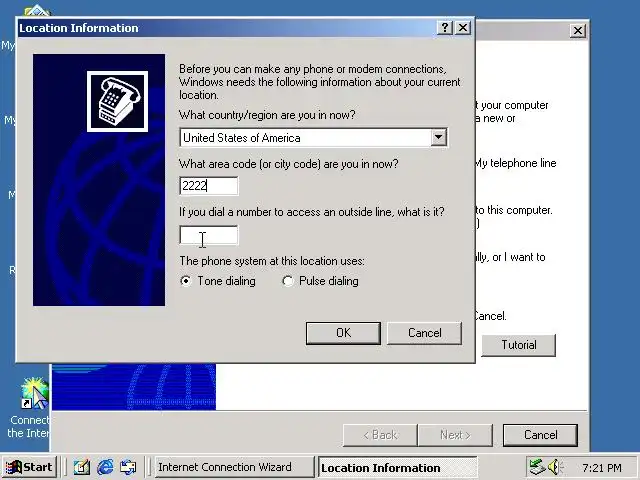Close the Location Information dialog
Screen dimensions: 640x480
coord(463,28)
